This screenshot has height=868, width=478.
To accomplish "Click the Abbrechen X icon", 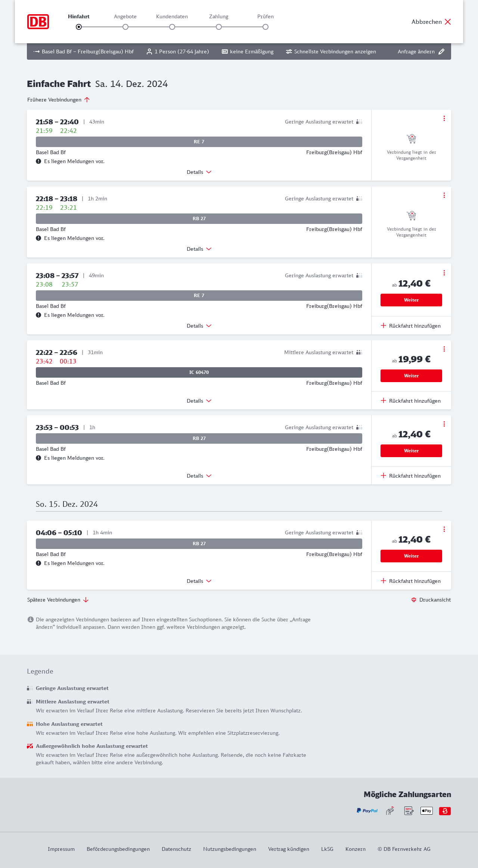I will pyautogui.click(x=448, y=22).
